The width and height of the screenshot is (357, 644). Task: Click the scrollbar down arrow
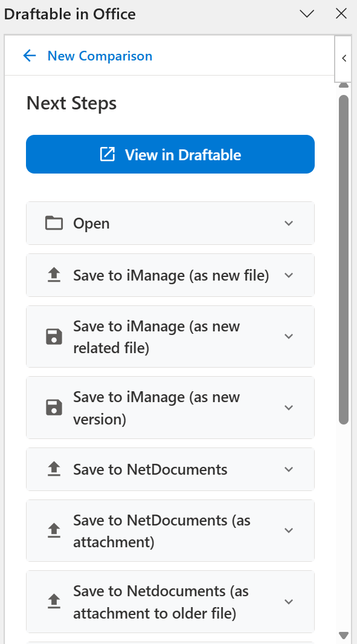tap(344, 636)
